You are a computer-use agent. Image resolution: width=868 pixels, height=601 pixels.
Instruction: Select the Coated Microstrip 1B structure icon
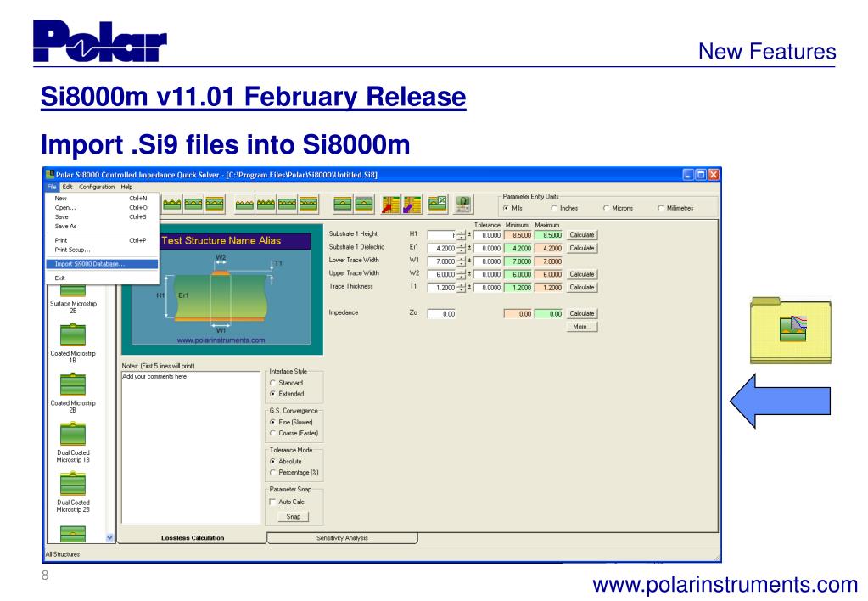[72, 334]
